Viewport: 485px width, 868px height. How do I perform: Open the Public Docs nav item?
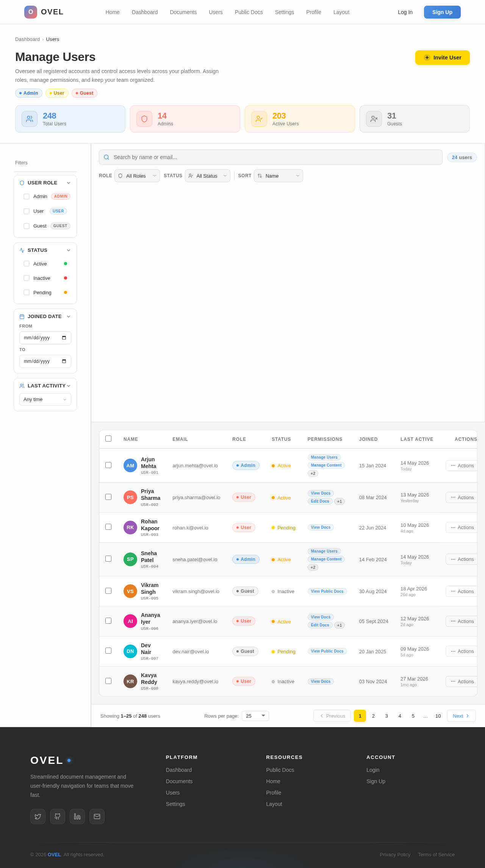coord(249,12)
